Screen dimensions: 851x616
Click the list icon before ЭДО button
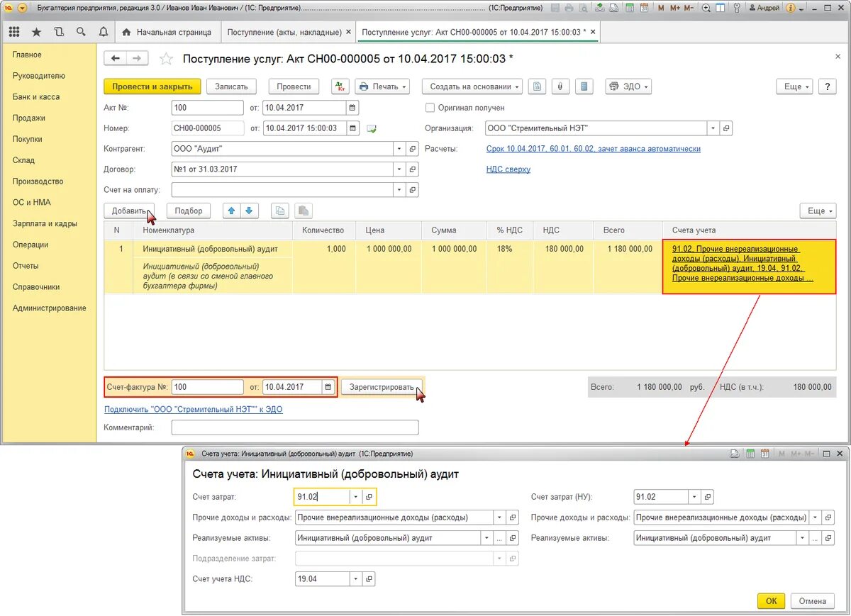click(584, 86)
